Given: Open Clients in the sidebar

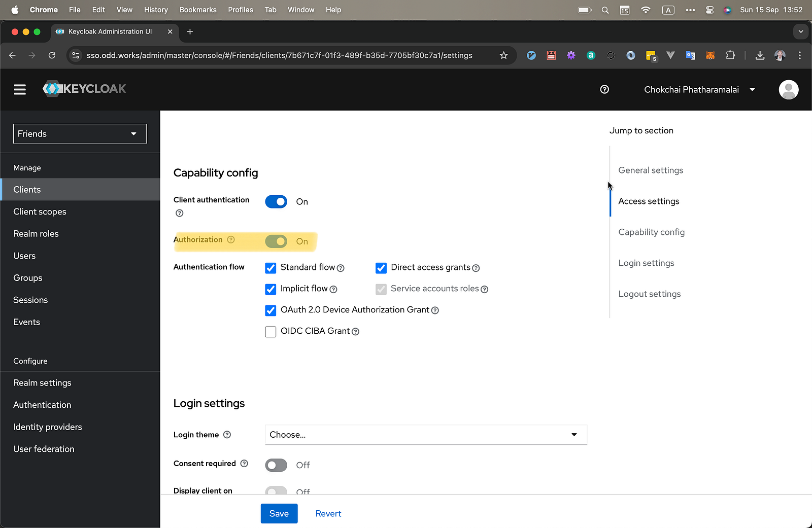Looking at the screenshot, I should 80,189.
